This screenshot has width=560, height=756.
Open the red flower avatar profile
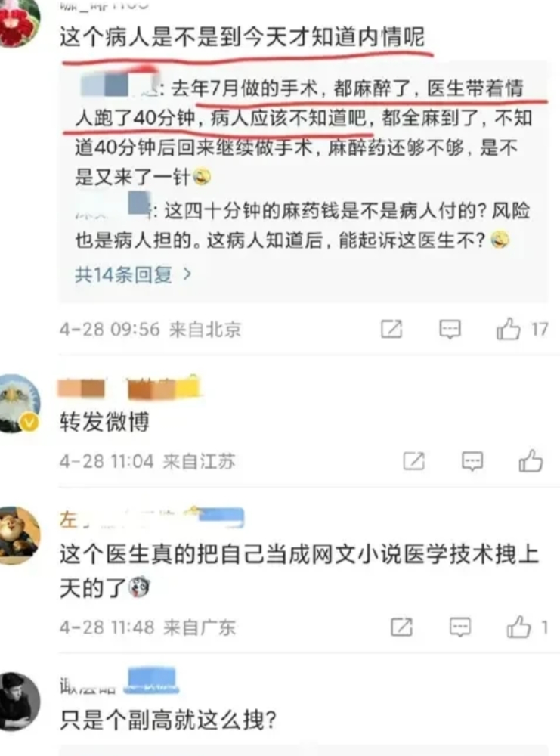(18, 22)
